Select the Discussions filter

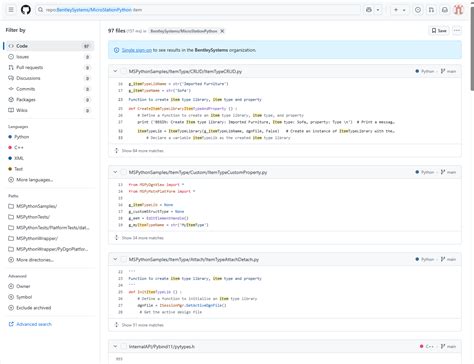pyautogui.click(x=49, y=78)
